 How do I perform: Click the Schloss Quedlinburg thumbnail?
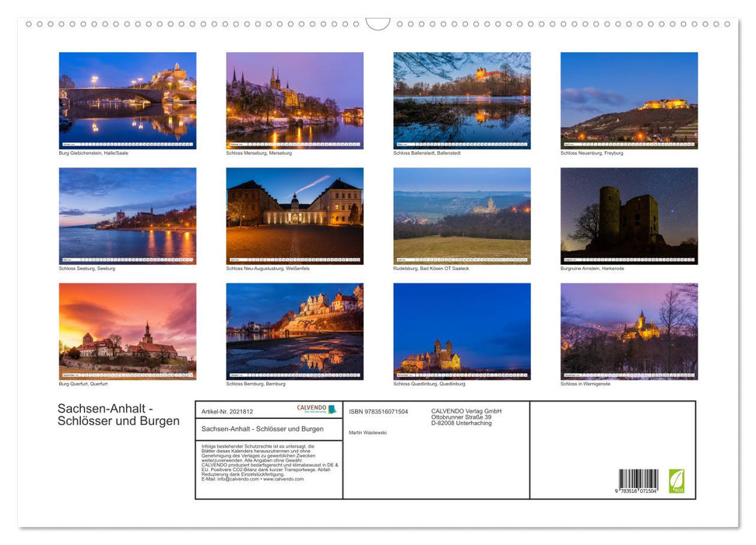point(462,331)
